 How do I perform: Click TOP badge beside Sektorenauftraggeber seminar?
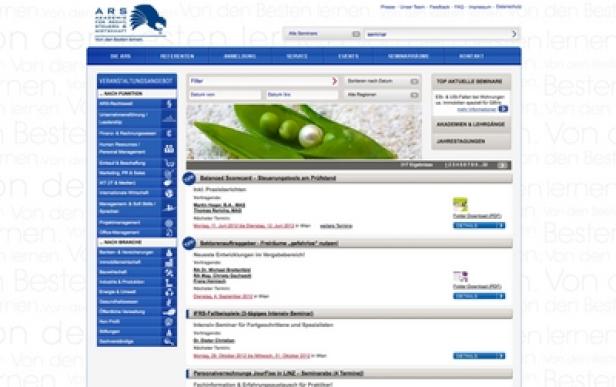pyautogui.click(x=189, y=244)
